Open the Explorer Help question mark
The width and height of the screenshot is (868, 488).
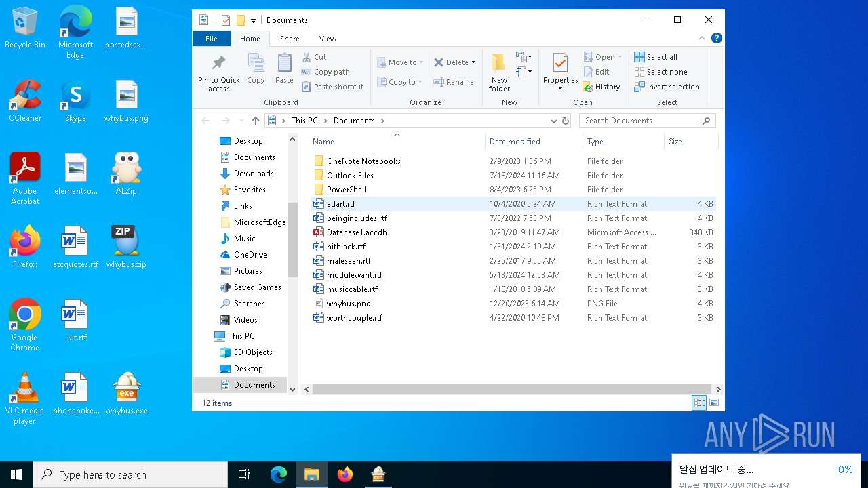[716, 39]
